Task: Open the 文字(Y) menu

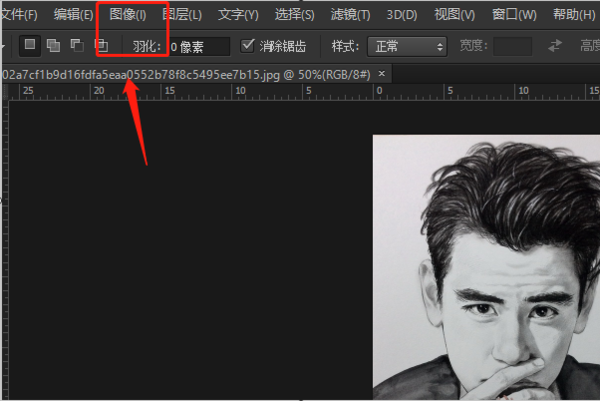Action: [x=238, y=15]
